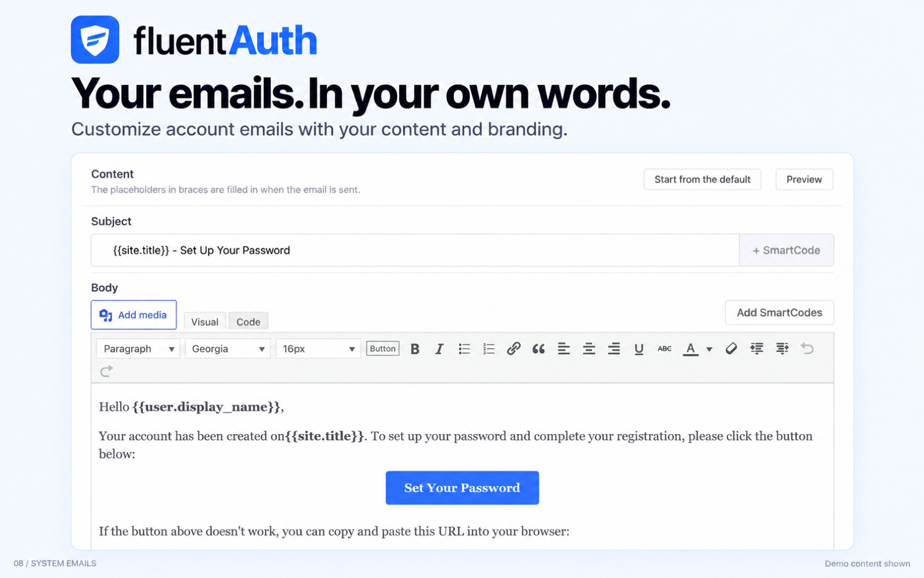This screenshot has width=924, height=578.
Task: Click the 'Content' section heading
Action: click(x=112, y=174)
